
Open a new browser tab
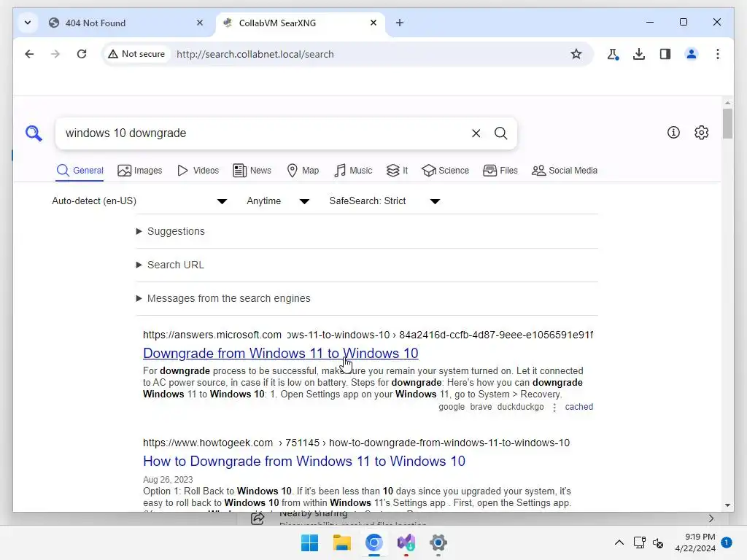point(400,23)
